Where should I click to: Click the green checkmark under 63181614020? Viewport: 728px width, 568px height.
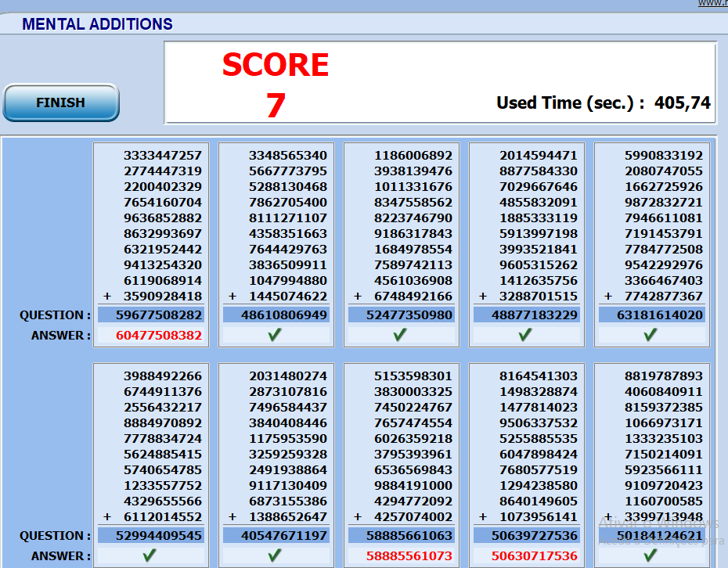[x=651, y=334]
